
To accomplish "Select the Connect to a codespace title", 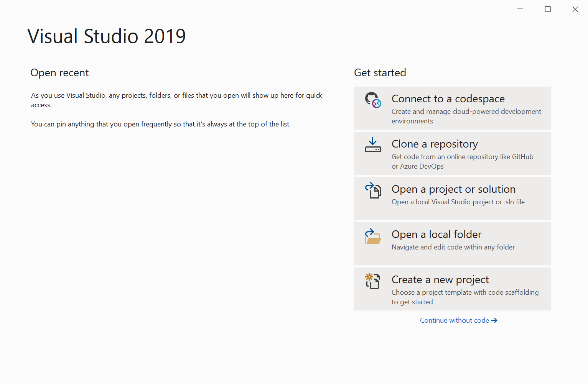I will pyautogui.click(x=448, y=99).
